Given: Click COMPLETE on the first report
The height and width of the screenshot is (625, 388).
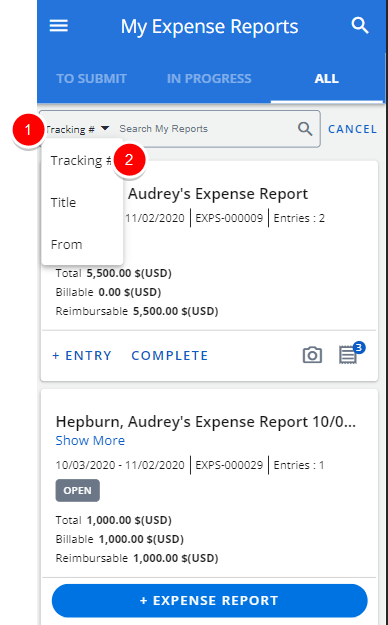Looking at the screenshot, I should [x=170, y=355].
